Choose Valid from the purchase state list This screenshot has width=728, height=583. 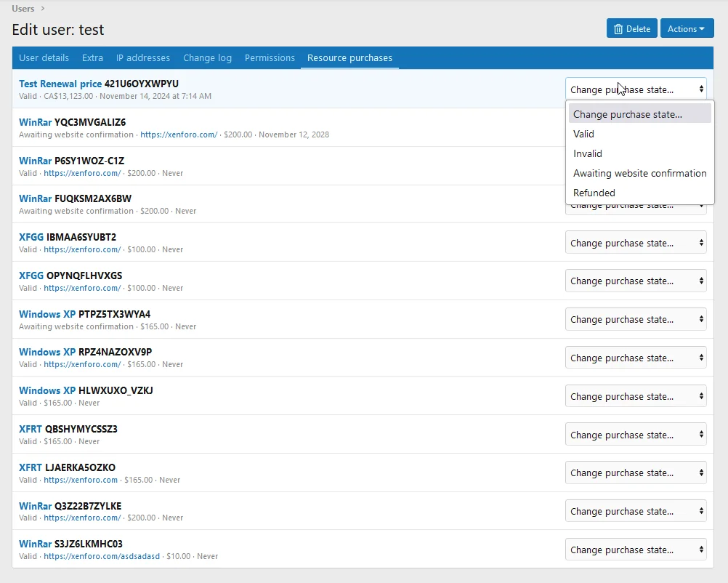[x=583, y=134]
